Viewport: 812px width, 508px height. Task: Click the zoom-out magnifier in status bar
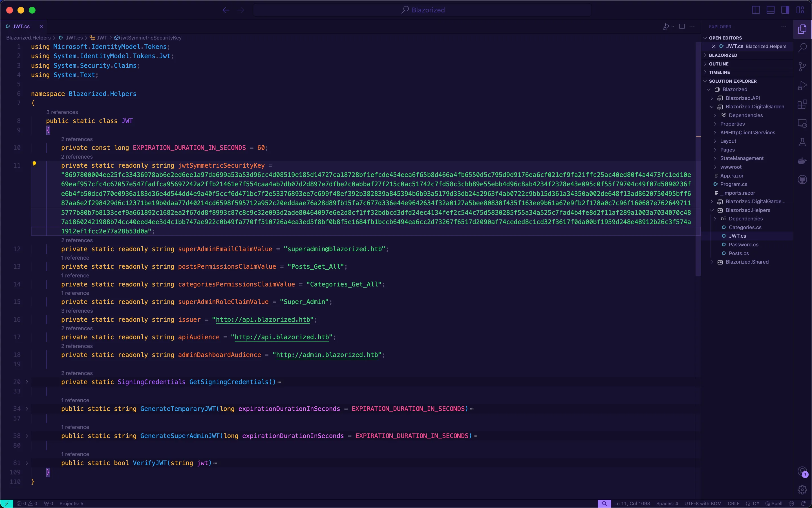(x=604, y=504)
